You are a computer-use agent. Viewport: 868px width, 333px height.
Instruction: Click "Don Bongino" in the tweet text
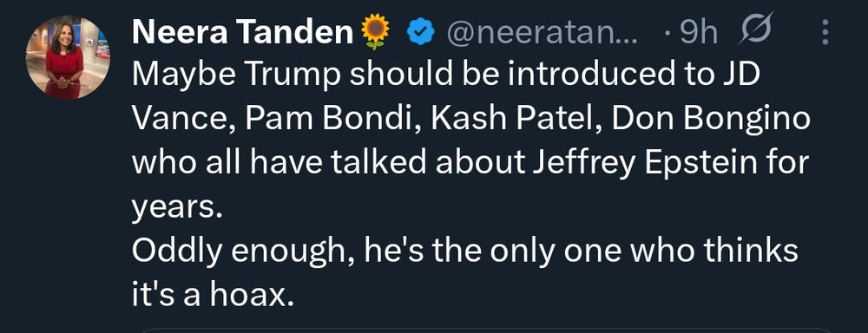710,120
